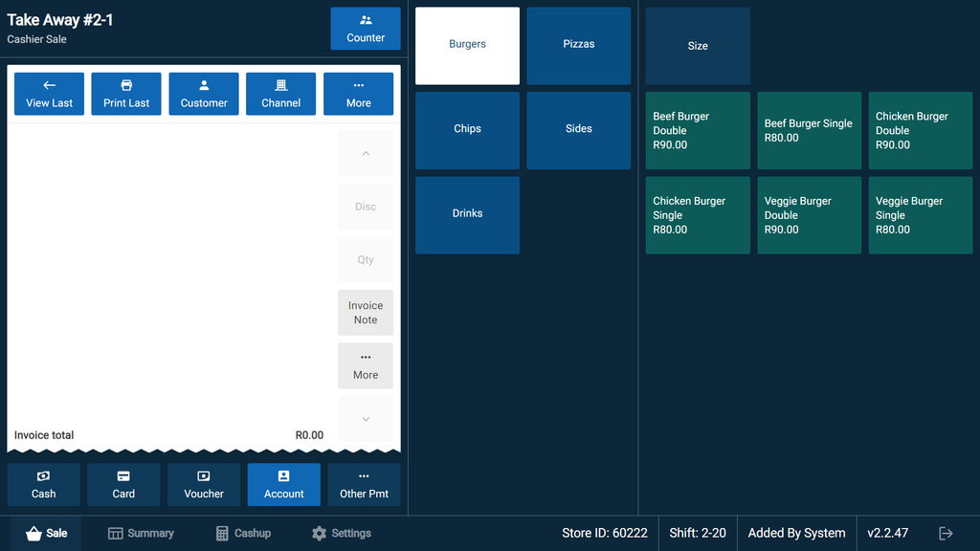Click the logout exit icon
Screen dimensions: 980x551
click(x=946, y=534)
